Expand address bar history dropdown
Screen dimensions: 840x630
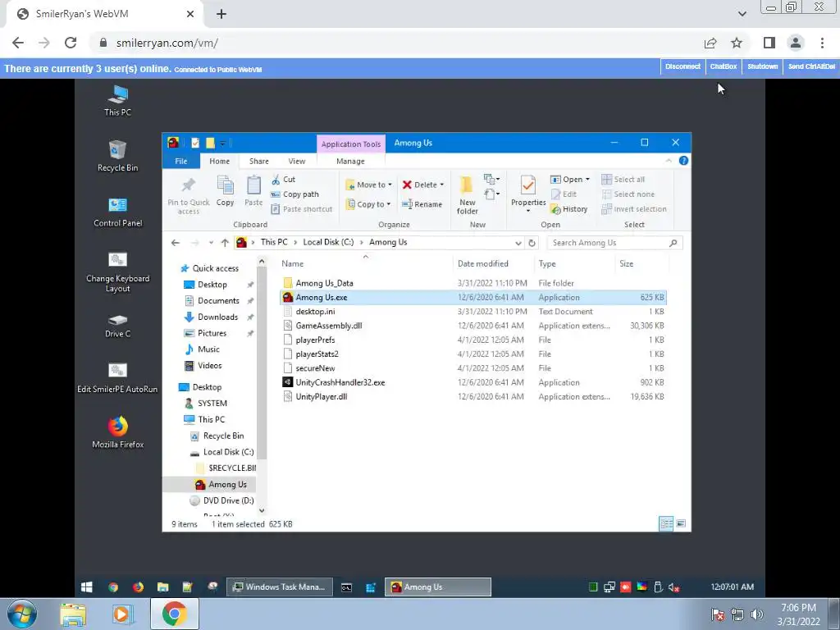point(518,243)
